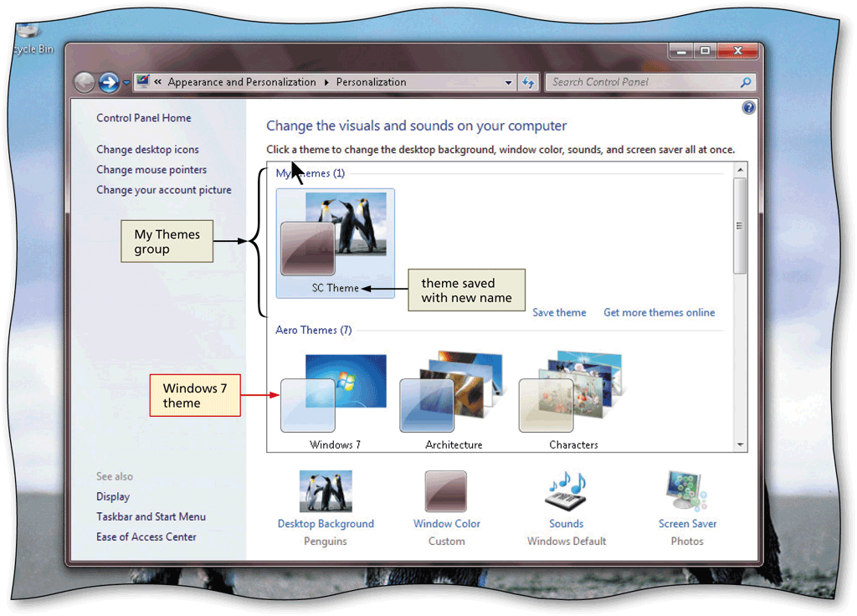
Task: Maximize the Personalization window
Action: 705,51
